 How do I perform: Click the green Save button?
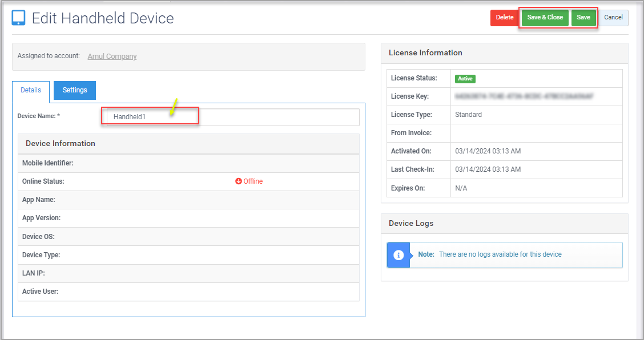[583, 18]
